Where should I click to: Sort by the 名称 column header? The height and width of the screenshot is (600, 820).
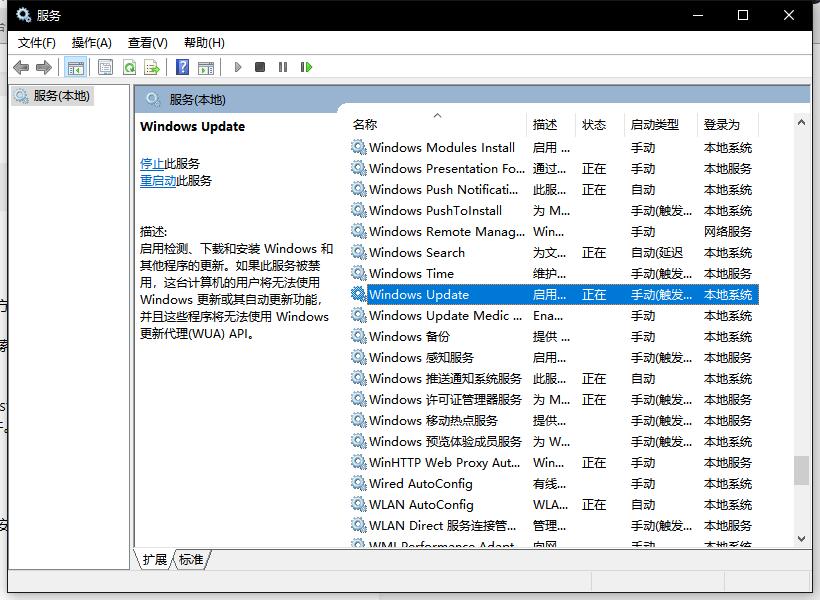(x=438, y=124)
